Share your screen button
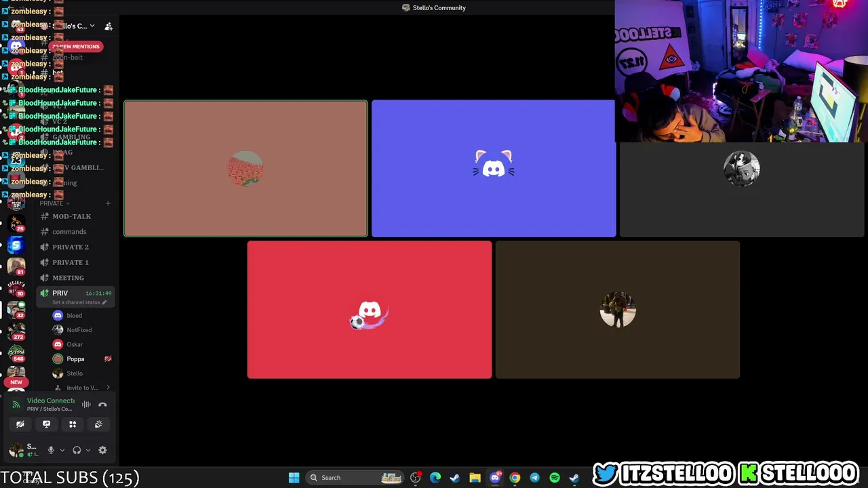 [x=46, y=424]
